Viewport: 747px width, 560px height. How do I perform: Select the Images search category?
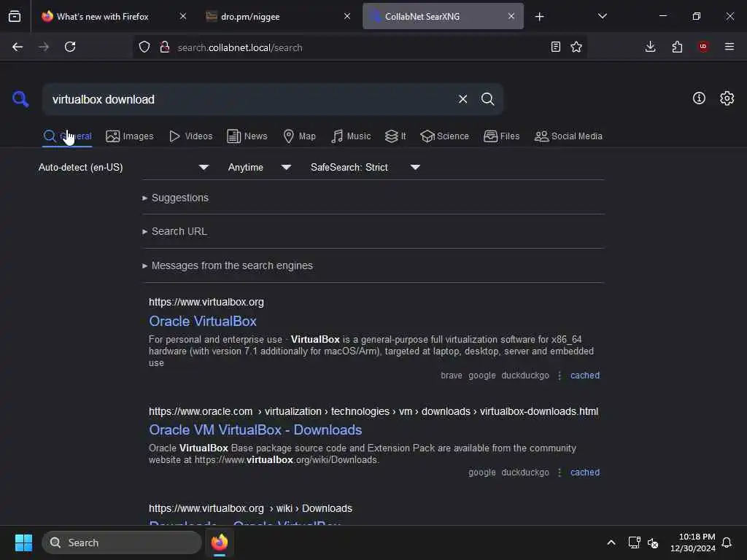coord(130,136)
